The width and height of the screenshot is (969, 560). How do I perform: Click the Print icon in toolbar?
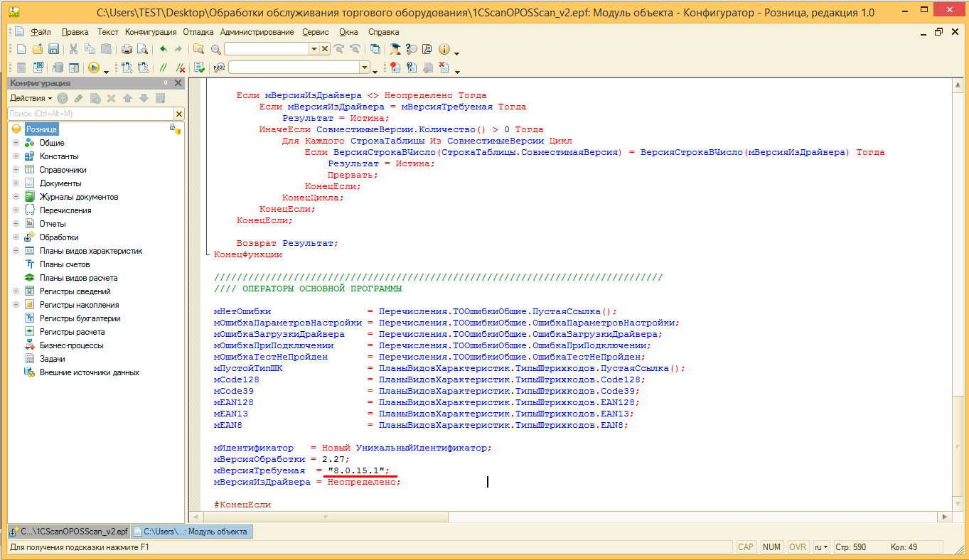(127, 49)
